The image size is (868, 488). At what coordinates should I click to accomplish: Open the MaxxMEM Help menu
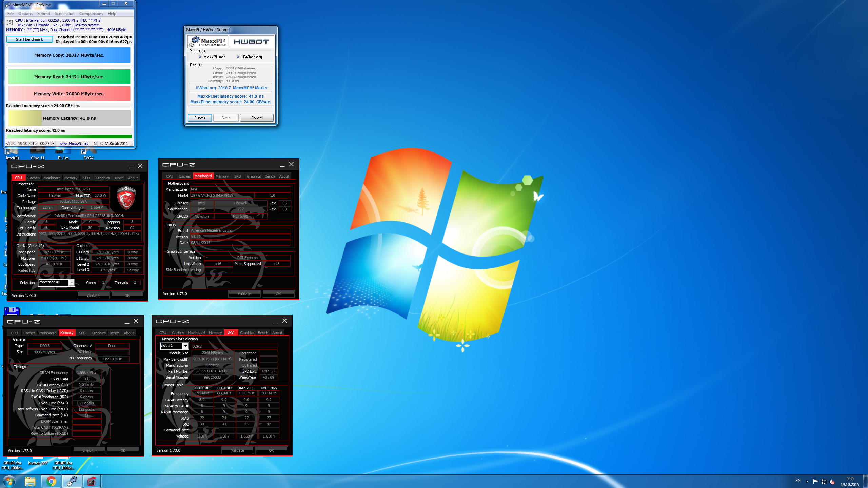pos(112,14)
